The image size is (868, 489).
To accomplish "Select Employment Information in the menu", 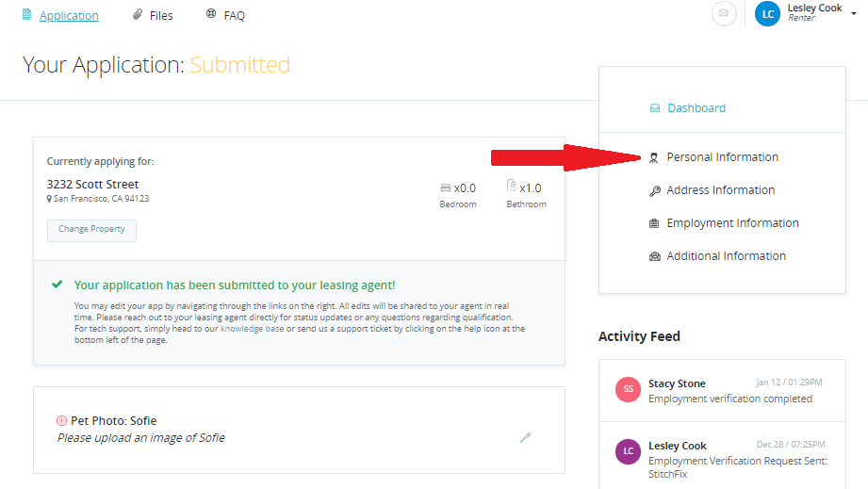I will click(732, 223).
